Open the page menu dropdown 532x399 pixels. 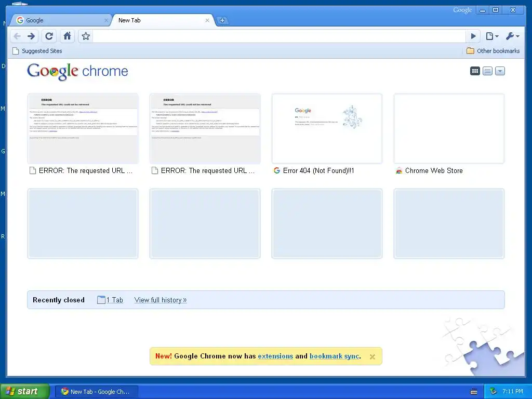492,36
